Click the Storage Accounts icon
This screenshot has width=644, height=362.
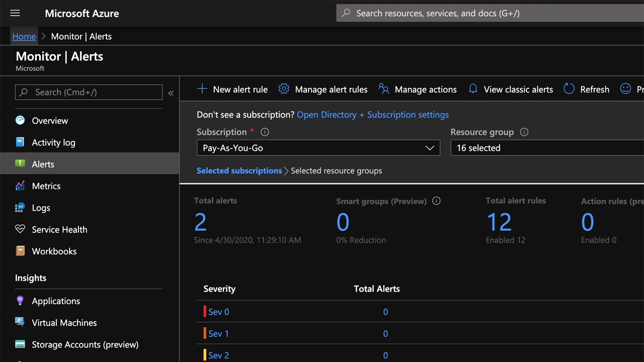point(20,344)
